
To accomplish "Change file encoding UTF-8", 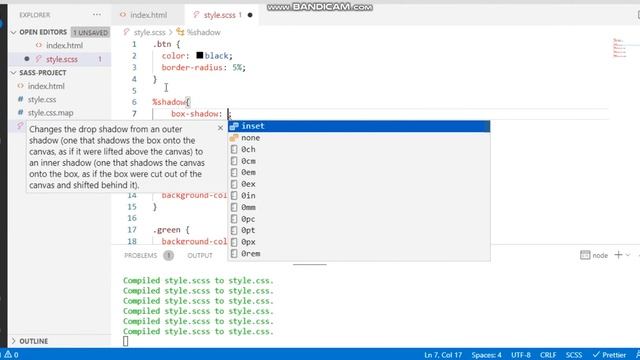I will coord(521,355).
